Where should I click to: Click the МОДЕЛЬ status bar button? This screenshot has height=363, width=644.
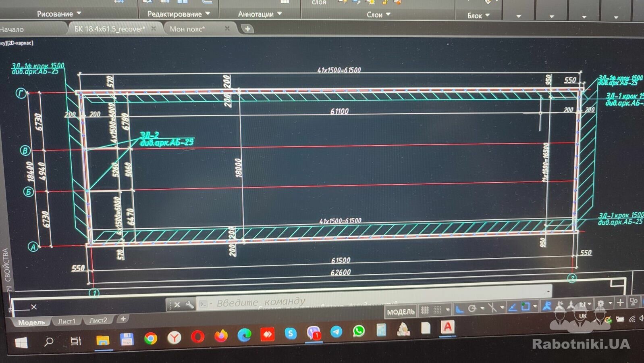tap(401, 312)
